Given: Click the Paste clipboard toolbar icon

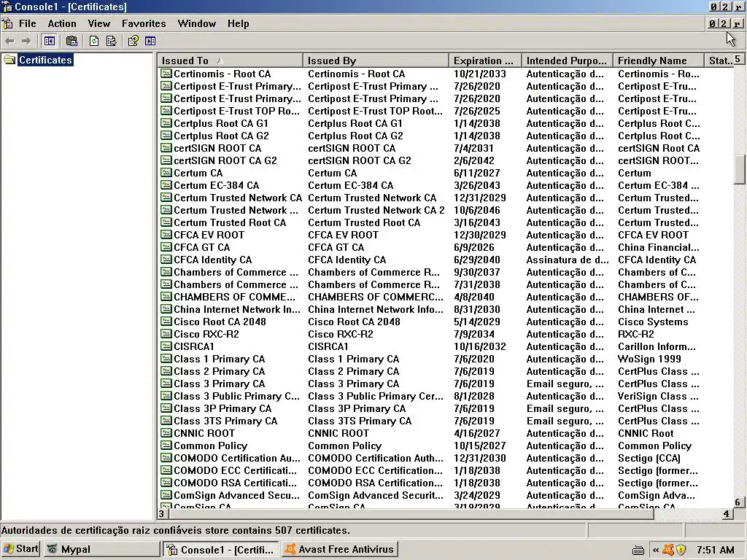Looking at the screenshot, I should [x=71, y=42].
